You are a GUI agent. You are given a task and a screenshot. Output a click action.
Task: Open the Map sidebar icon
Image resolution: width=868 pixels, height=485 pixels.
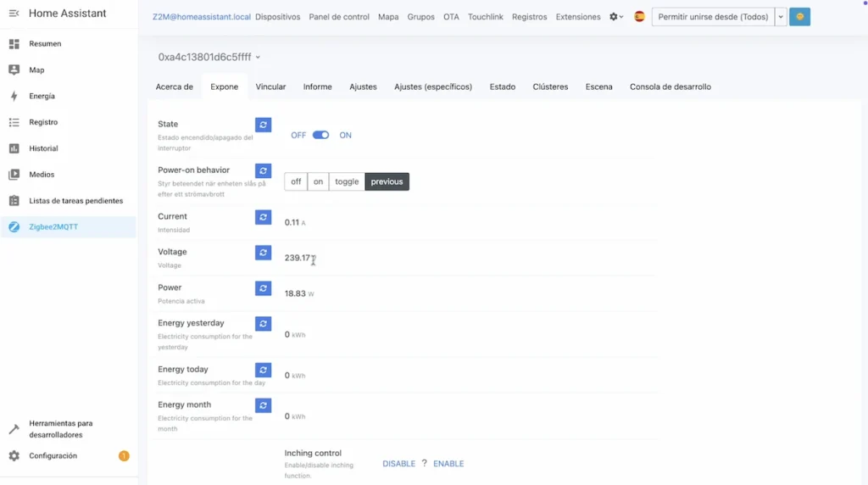[x=14, y=70]
